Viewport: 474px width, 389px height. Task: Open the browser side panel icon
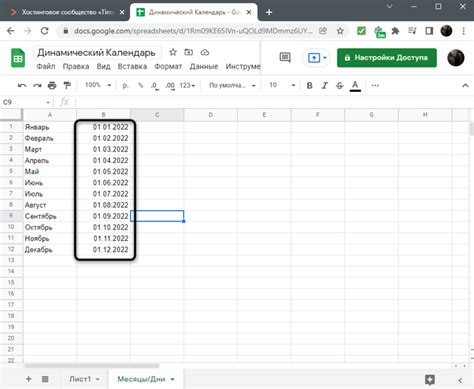coord(429,31)
